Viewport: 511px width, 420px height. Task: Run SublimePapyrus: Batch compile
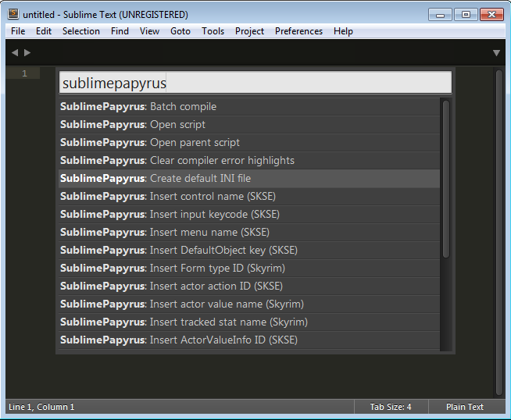coord(249,107)
